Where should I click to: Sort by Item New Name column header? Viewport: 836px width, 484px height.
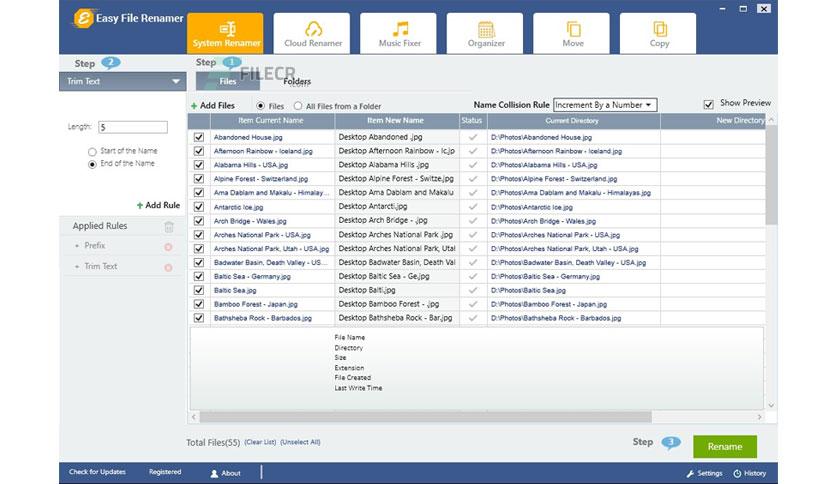396,121
